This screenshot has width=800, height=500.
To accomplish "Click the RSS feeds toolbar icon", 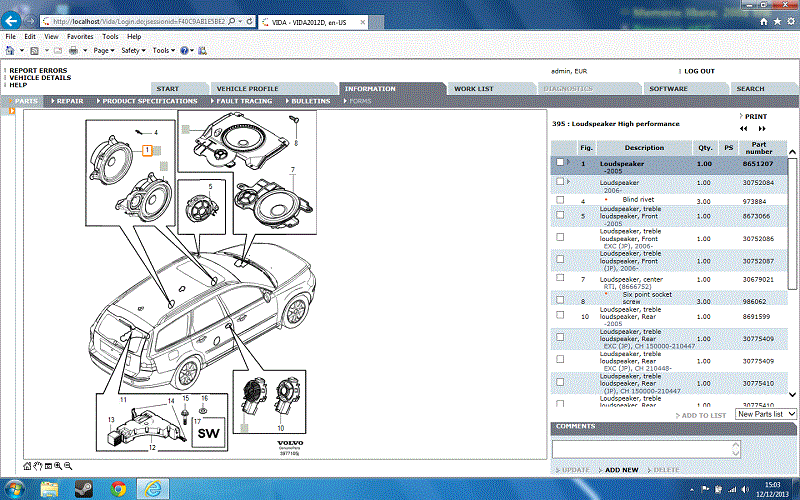I will (34, 51).
